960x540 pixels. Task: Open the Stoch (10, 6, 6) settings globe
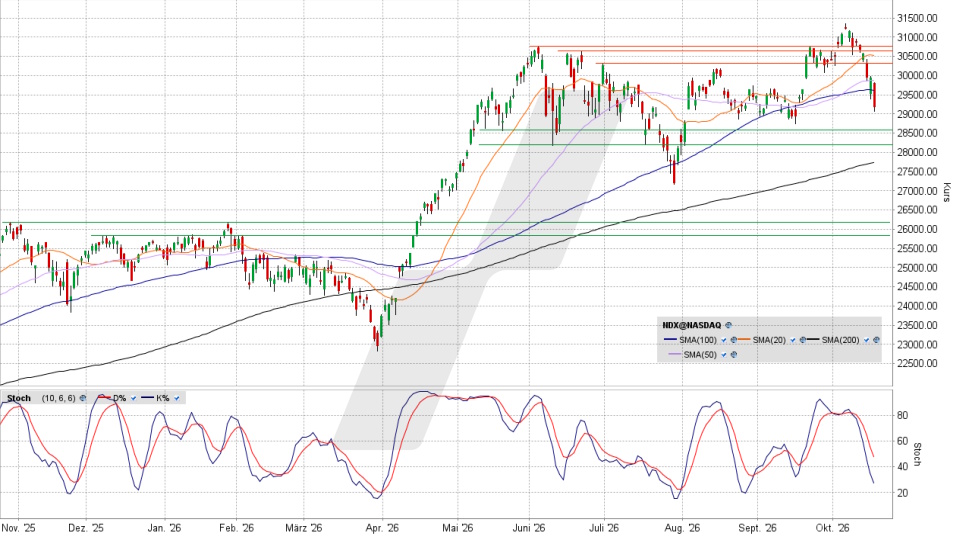click(83, 398)
